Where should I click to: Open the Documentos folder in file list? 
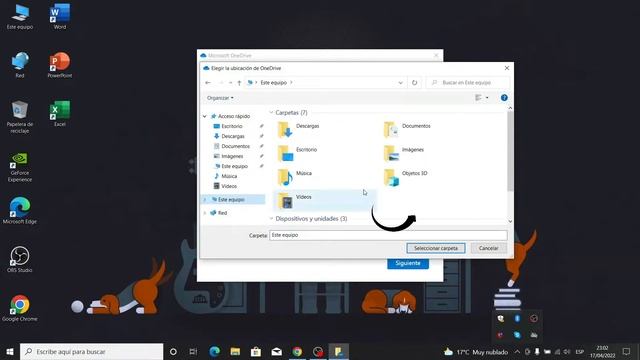click(x=407, y=129)
